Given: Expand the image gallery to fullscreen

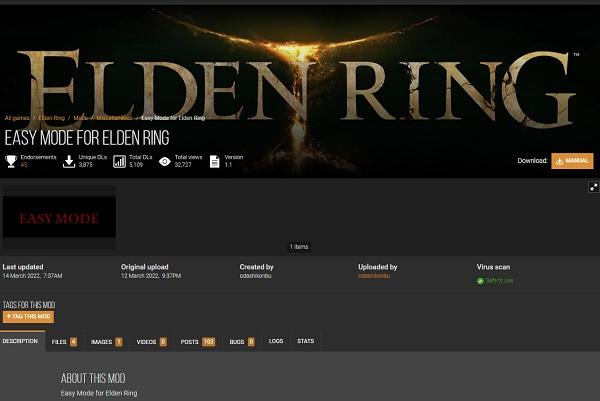Looking at the screenshot, I should 593,187.
